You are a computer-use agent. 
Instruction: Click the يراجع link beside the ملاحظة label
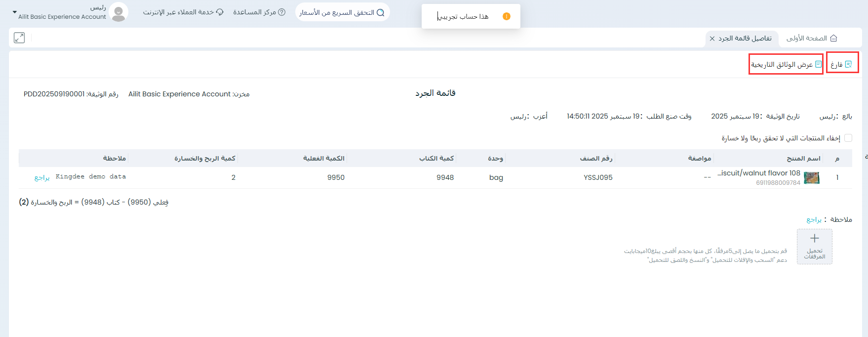pos(814,219)
